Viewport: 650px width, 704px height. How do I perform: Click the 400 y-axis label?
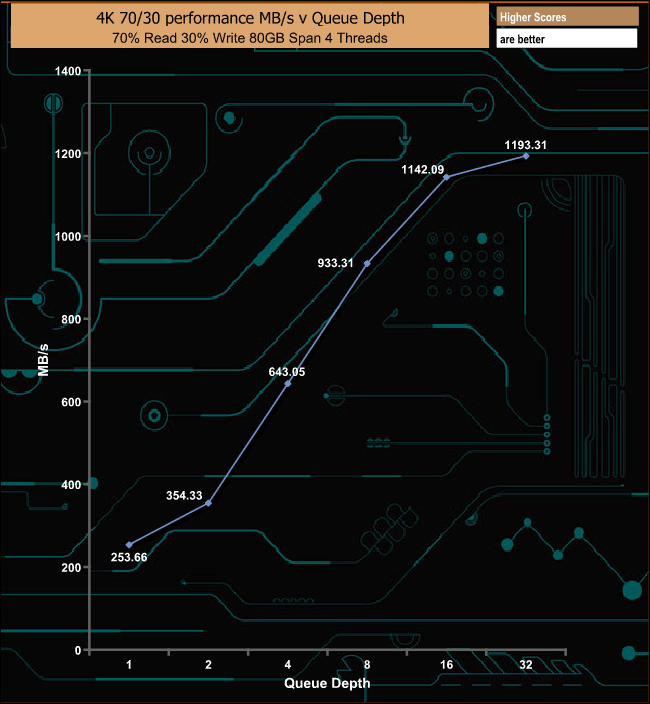point(71,484)
